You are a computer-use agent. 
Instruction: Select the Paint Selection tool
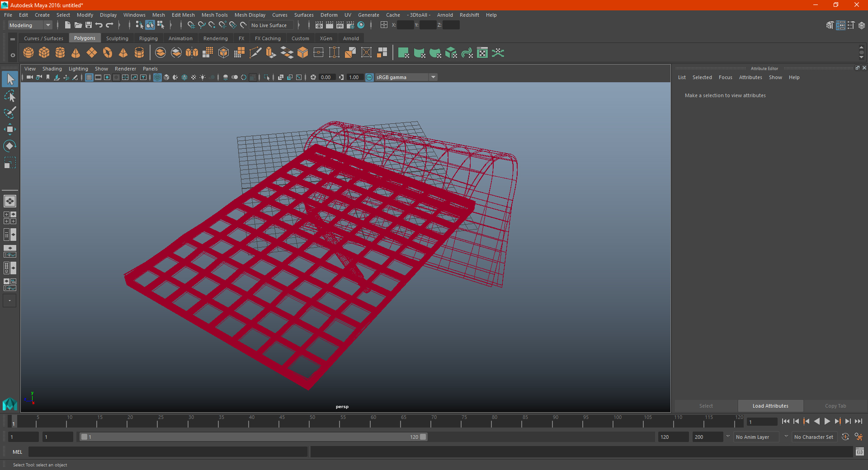point(9,113)
